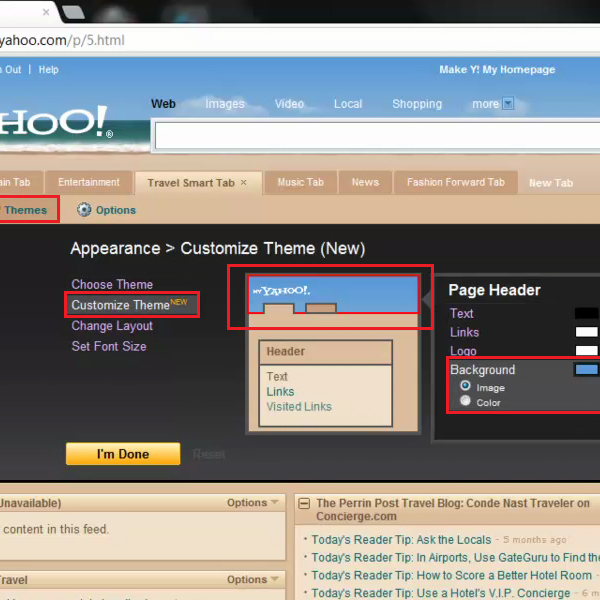Viewport: 600px width, 600px height.
Task: Click the Options gear icon
Action: pos(84,210)
